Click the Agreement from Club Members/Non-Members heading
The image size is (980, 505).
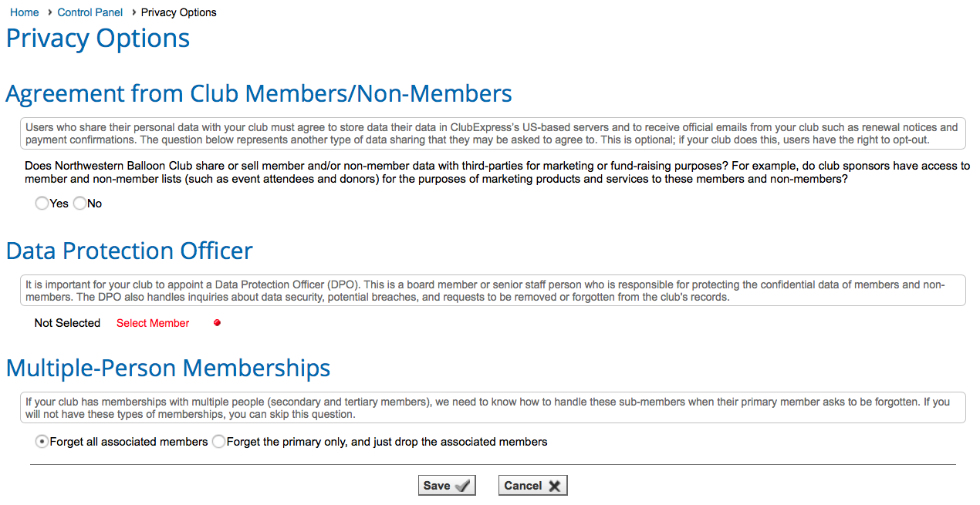pyautogui.click(x=259, y=93)
